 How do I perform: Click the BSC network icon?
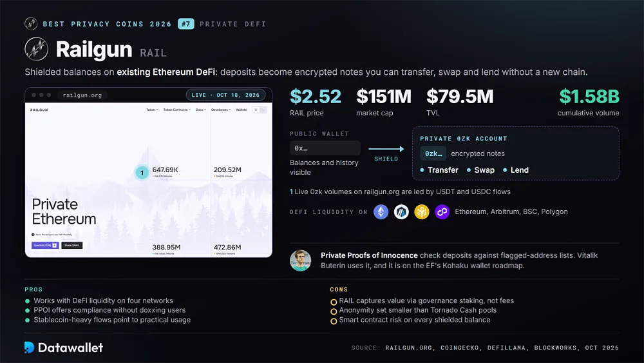[422, 211]
